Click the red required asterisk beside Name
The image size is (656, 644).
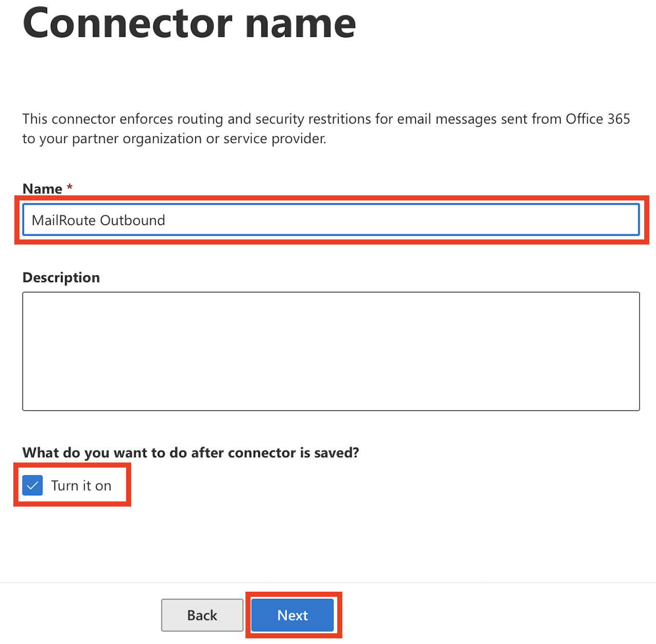[x=70, y=187]
